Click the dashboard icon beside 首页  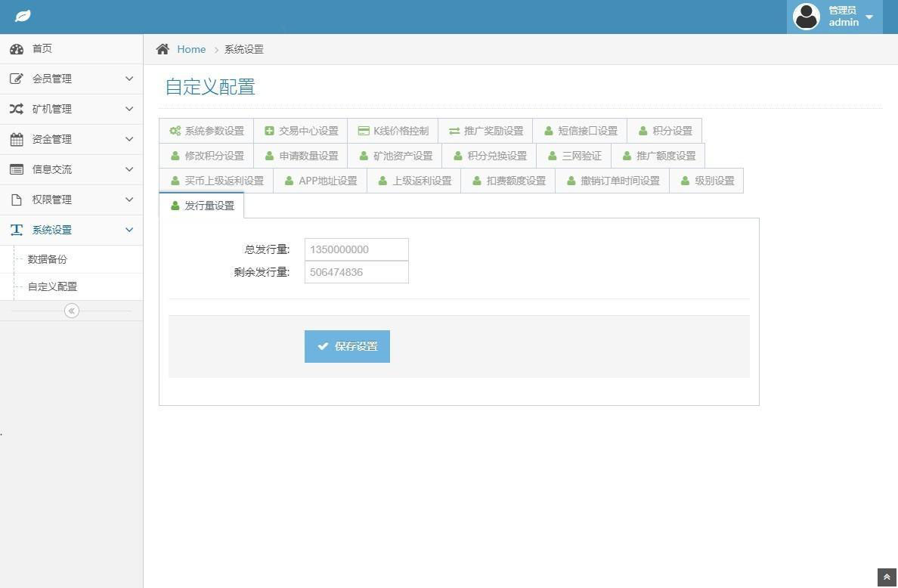[17, 49]
